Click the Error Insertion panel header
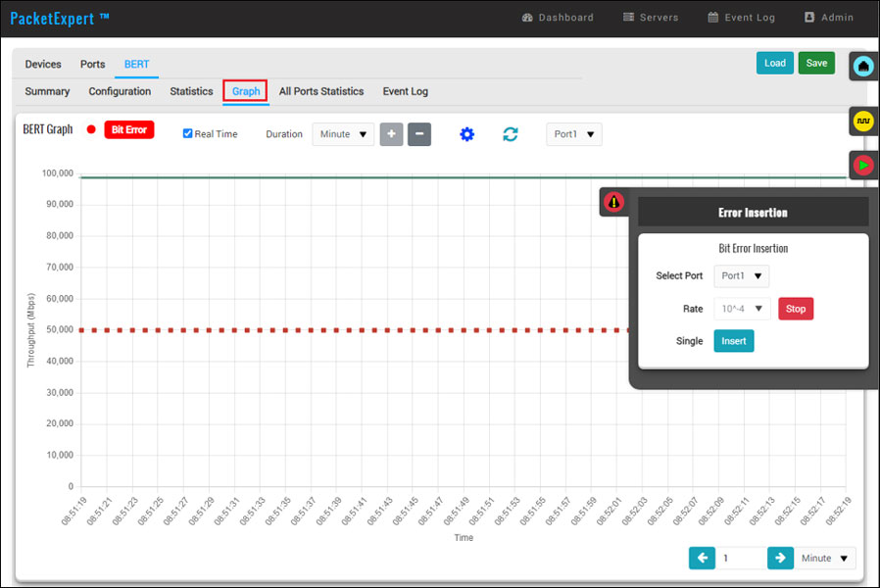880x588 pixels. tap(754, 212)
